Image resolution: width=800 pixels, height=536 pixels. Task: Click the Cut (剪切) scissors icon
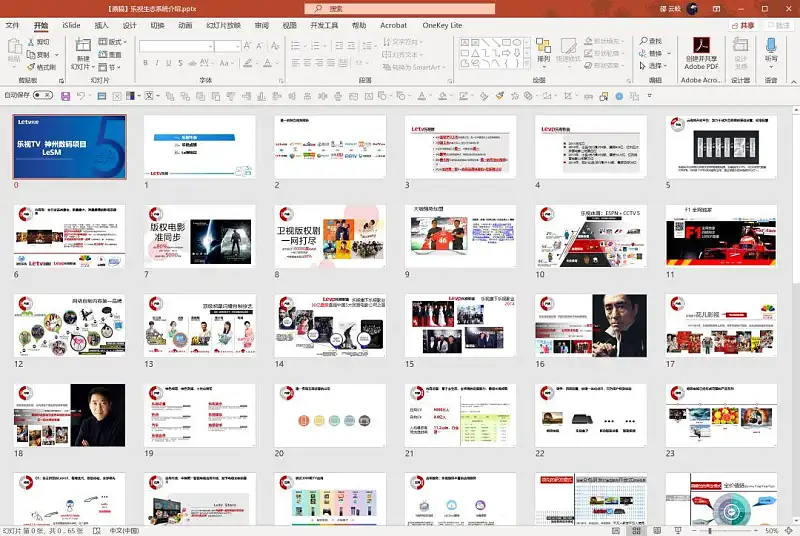click(31, 42)
